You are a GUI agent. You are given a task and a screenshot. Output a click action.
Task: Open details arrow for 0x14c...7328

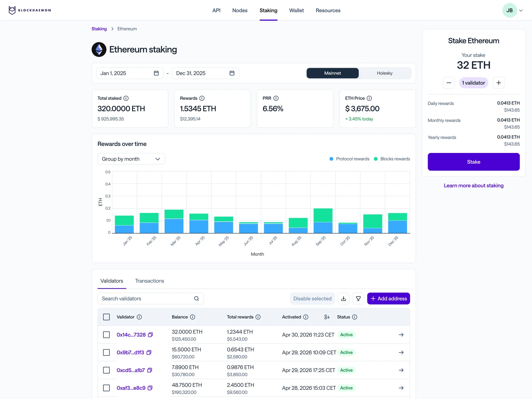(x=401, y=335)
